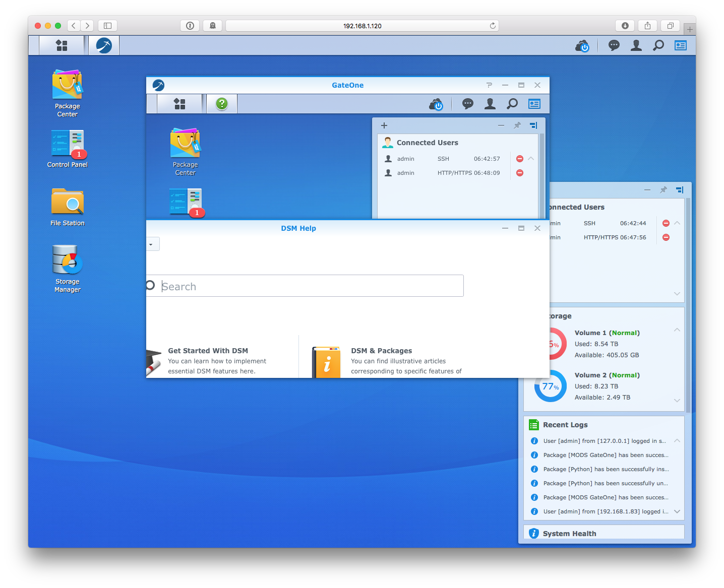This screenshot has width=724, height=588.
Task: Click the down chevron in Recent Logs widget
Action: (677, 511)
